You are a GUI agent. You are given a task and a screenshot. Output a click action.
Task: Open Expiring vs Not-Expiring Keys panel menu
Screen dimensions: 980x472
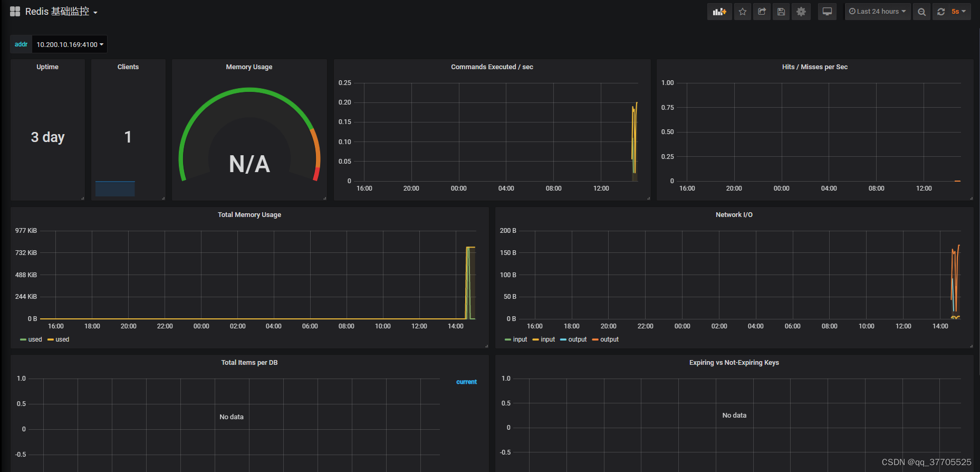coord(734,363)
